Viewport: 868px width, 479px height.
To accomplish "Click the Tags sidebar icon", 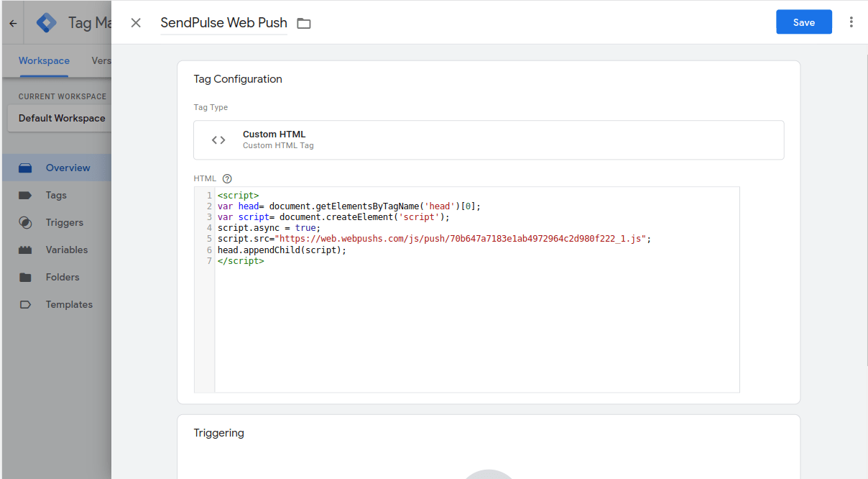I will pos(25,195).
